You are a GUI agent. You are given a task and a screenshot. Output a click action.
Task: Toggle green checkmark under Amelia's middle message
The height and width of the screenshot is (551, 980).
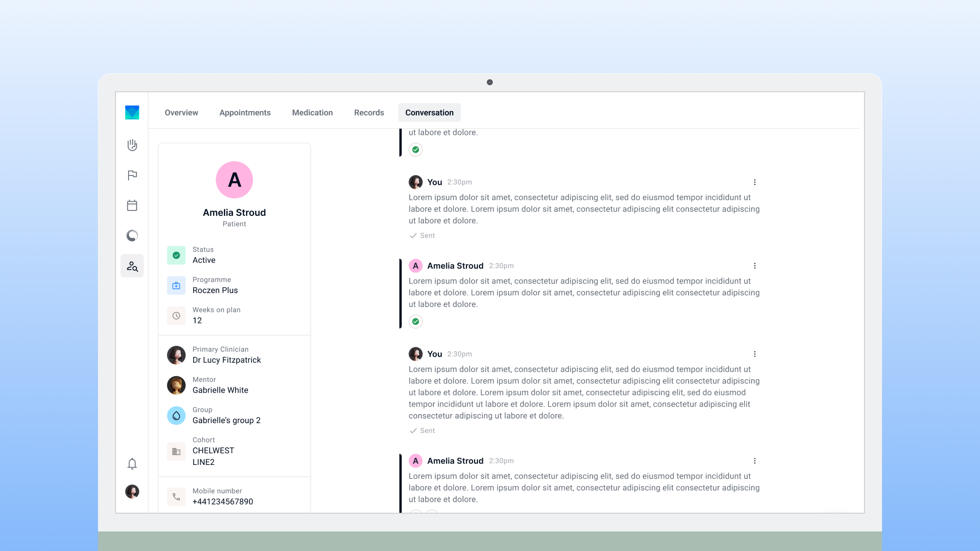415,321
